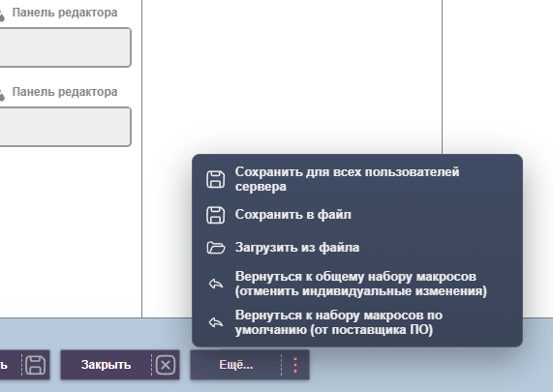This screenshot has height=392, width=553.
Task: Click the upper 'Панель редактора' label
Action: [65, 13]
